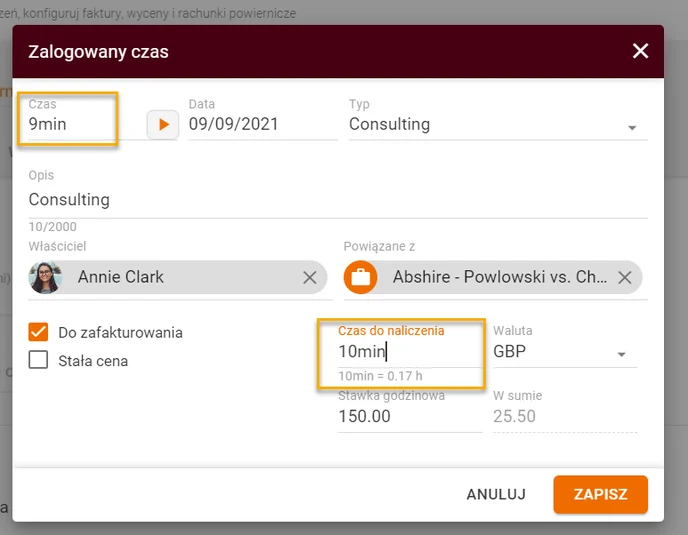Enable the Stała cena checkbox
This screenshot has height=535, width=688.
click(38, 360)
